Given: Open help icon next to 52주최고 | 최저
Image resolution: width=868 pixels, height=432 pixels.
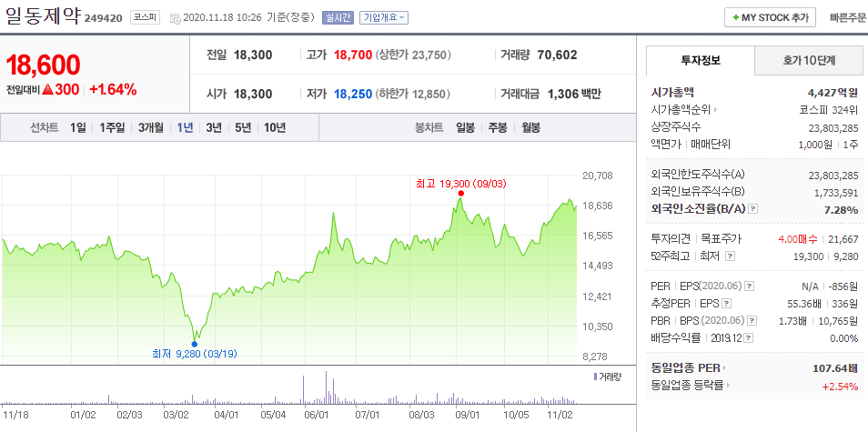Looking at the screenshot, I should click(x=730, y=256).
